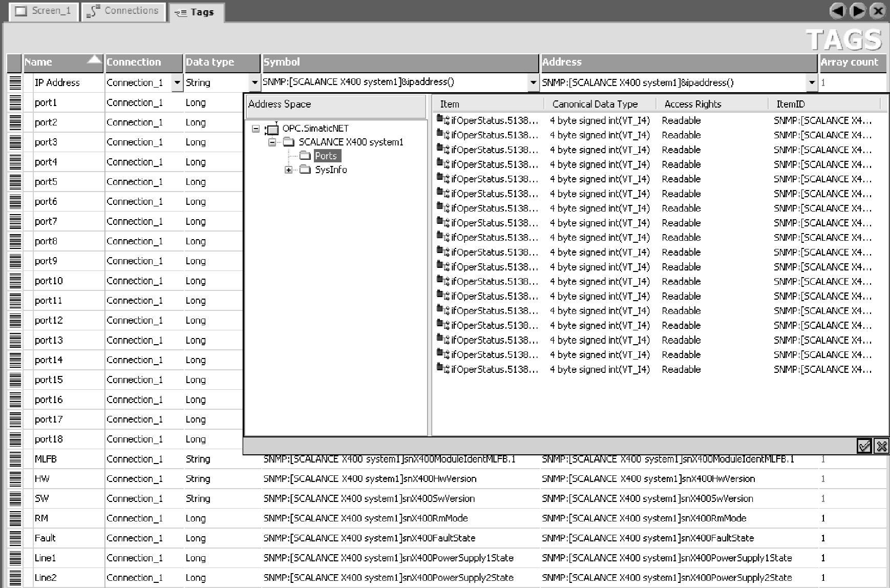
Task: Click the Connection_1 cell of port9
Action: (x=143, y=261)
